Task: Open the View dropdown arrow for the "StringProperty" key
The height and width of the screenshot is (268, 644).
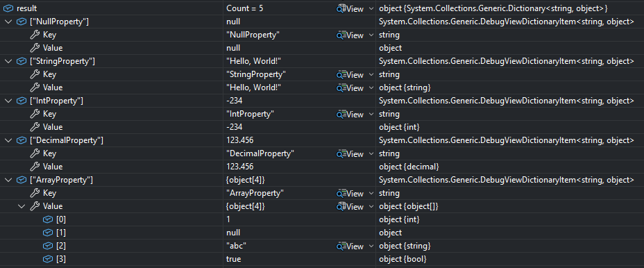Action: [x=371, y=74]
